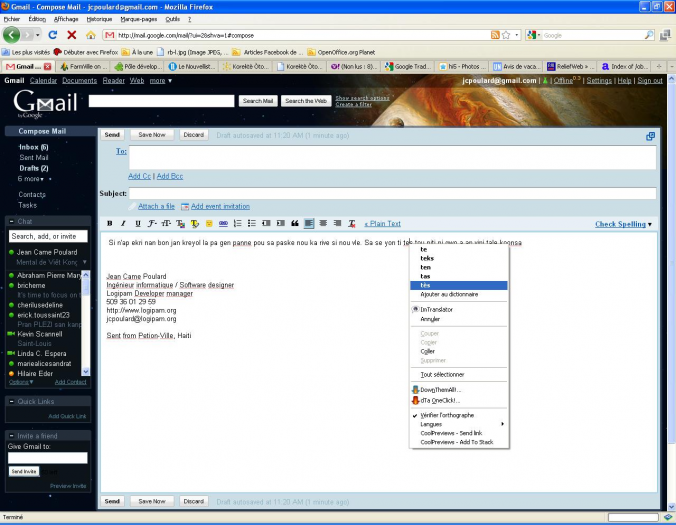The height and width of the screenshot is (525, 676).
Task: Click the chat Search, add, or invite box
Action: click(48, 236)
